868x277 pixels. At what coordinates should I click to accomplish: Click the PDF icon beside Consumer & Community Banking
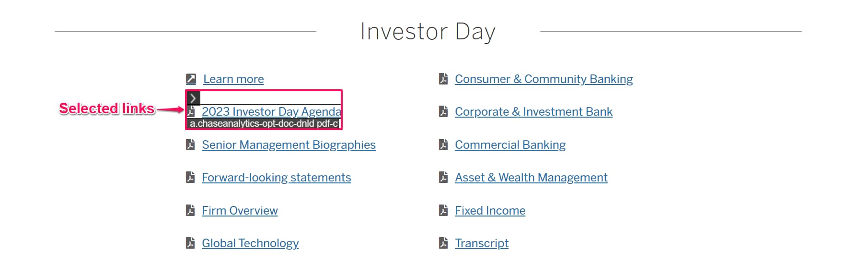pos(443,79)
